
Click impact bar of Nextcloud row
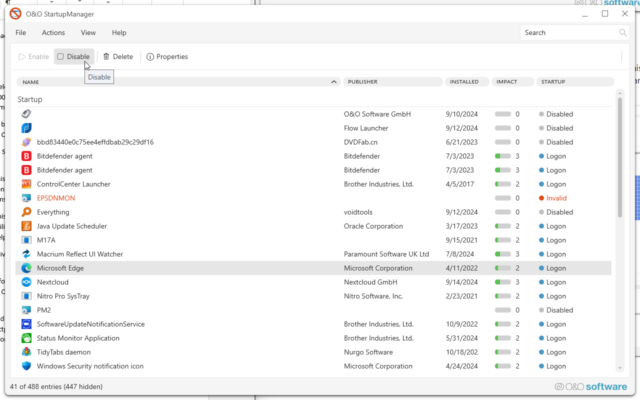point(503,282)
